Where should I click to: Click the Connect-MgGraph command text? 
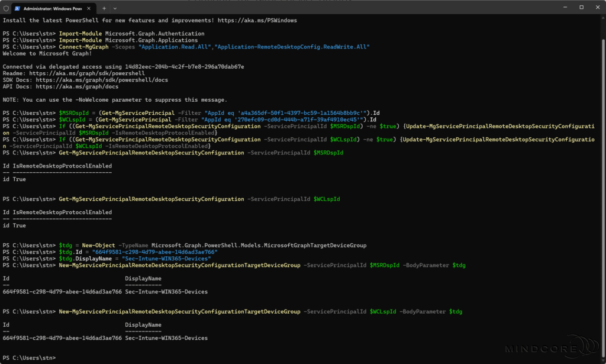(83, 47)
